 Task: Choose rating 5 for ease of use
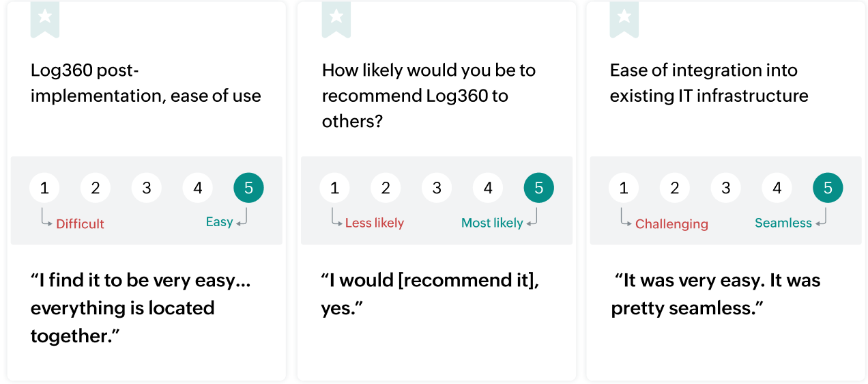248,188
